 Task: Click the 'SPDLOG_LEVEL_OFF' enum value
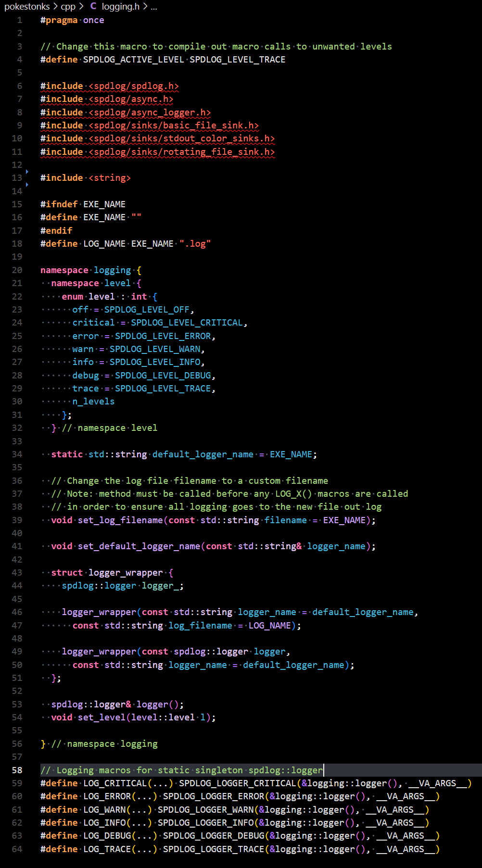(x=147, y=309)
